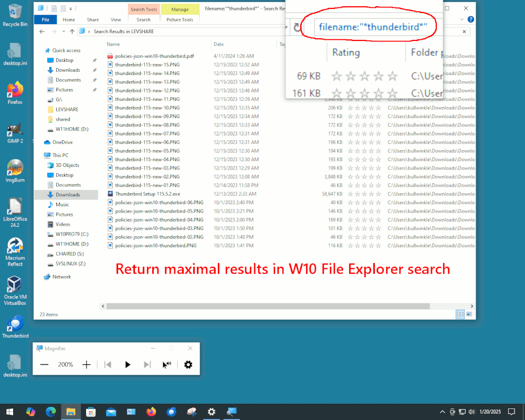Expand recent locations dropdown arrow
The width and height of the screenshot is (525, 420).
(64, 31)
